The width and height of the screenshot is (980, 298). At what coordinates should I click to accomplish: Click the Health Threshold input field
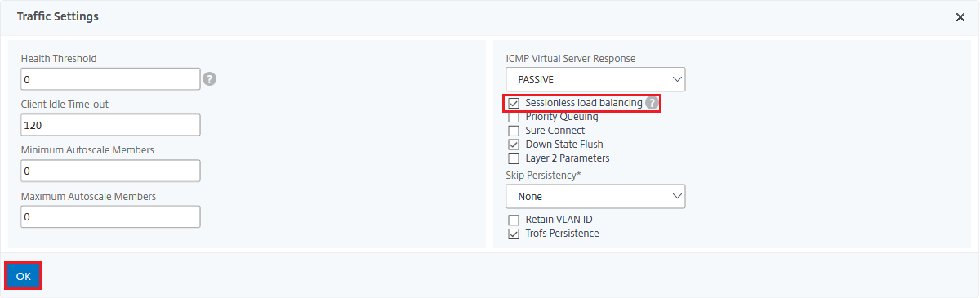point(110,79)
